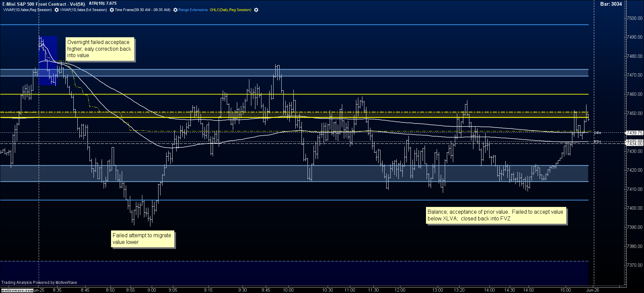The width and height of the screenshot is (644, 293).
Task: Click the 7400.00 price axis label
Action: pos(635,208)
